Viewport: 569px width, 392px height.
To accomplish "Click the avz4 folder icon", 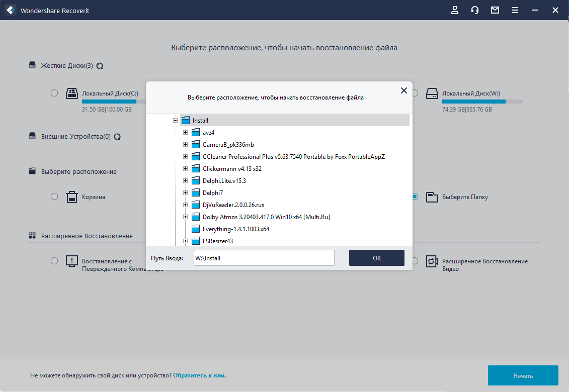I will coord(196,132).
